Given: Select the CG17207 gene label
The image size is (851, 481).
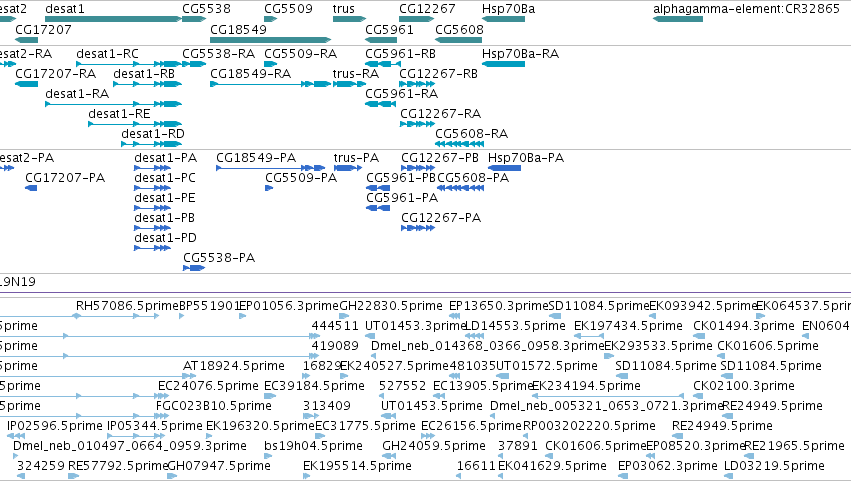Looking at the screenshot, I should point(43,29).
